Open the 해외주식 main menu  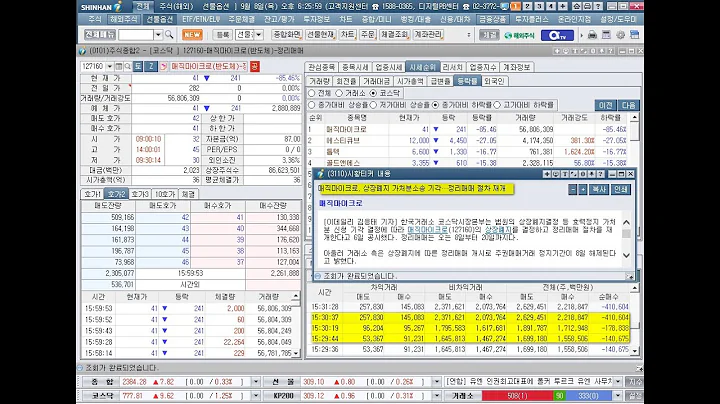coord(124,19)
